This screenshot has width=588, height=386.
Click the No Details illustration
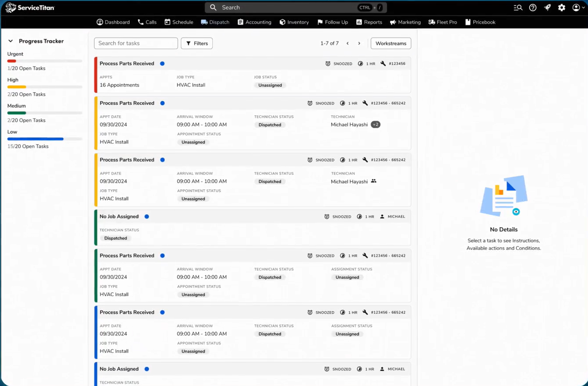pyautogui.click(x=504, y=196)
